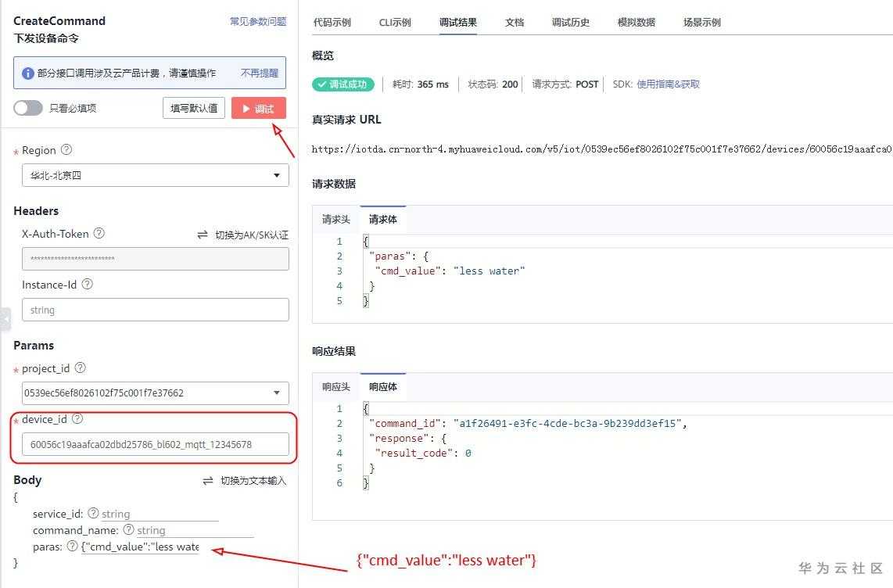Click the Region help question-mark icon

click(x=66, y=149)
